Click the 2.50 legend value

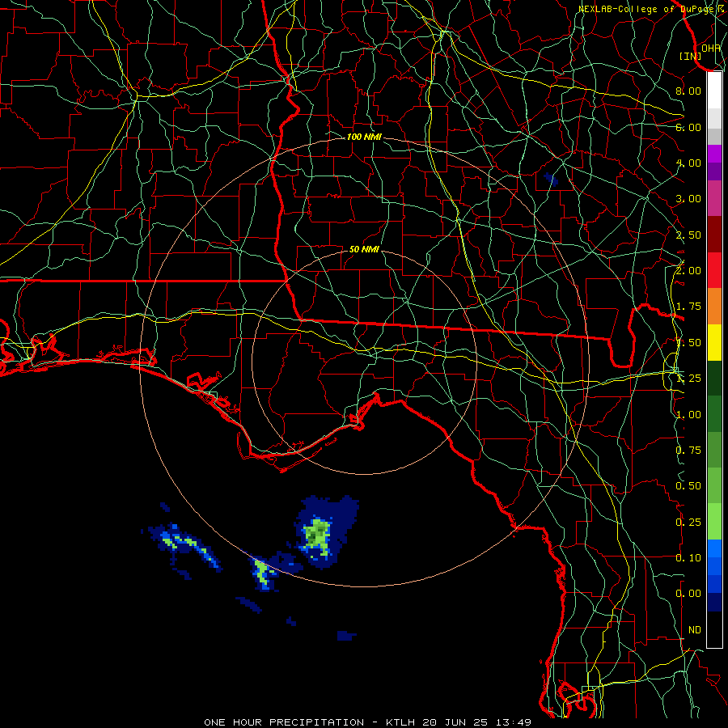coord(688,235)
